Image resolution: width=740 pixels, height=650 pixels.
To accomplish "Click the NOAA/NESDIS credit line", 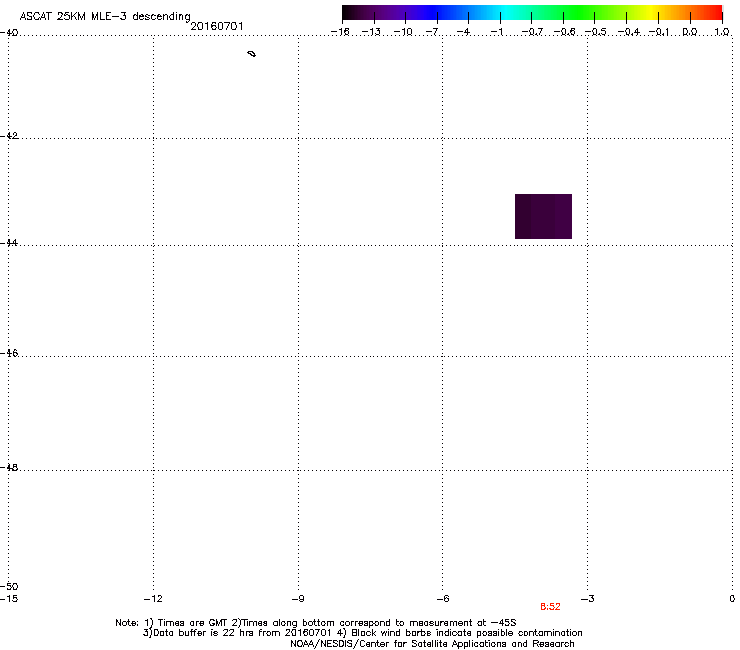I will [x=432, y=644].
